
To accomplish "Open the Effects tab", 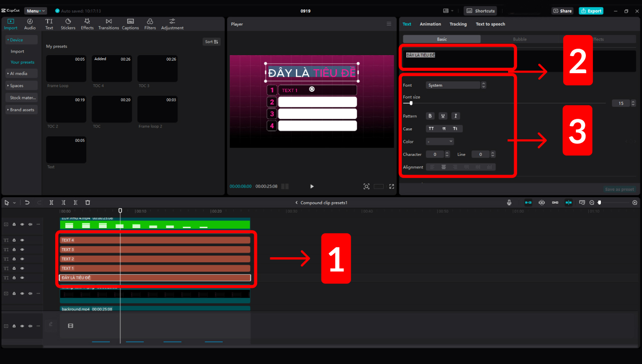I will (x=87, y=24).
